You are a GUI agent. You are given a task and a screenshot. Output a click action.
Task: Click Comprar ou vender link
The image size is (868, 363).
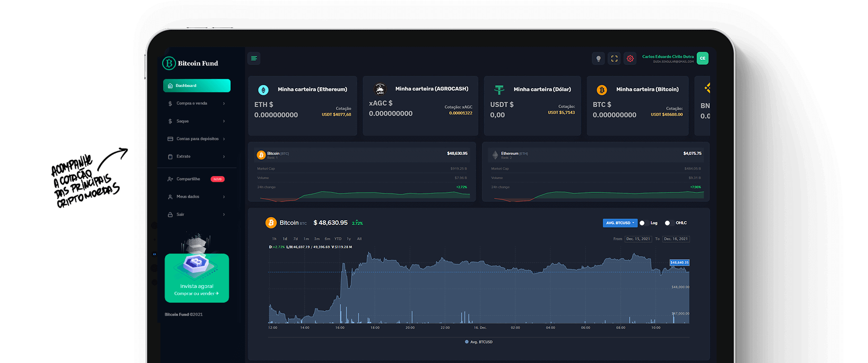click(x=196, y=293)
